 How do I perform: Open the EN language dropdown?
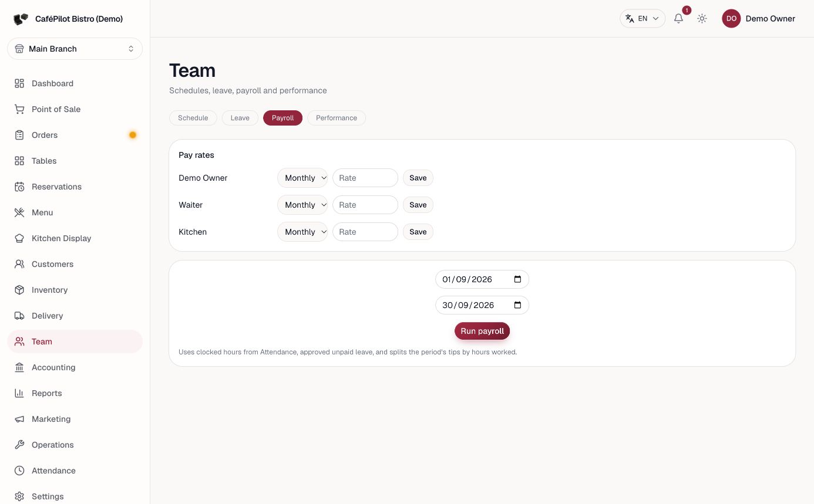click(643, 19)
